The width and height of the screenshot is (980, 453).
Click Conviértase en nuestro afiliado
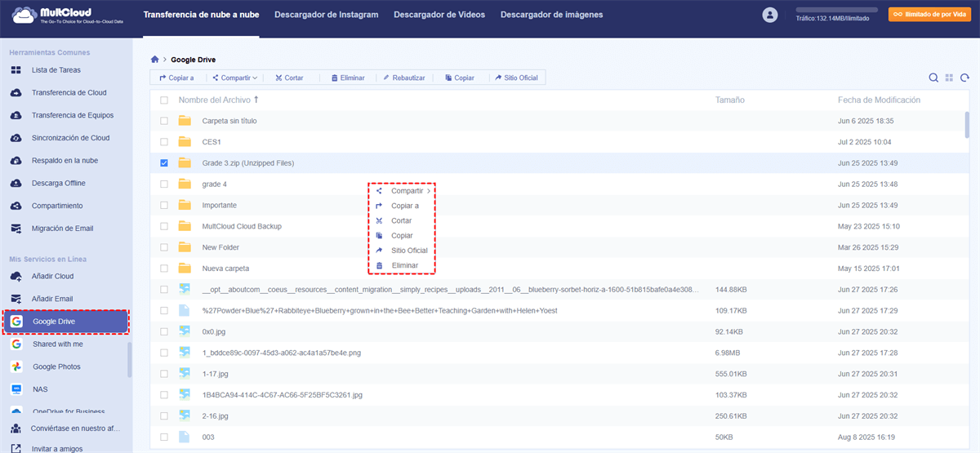coord(75,428)
